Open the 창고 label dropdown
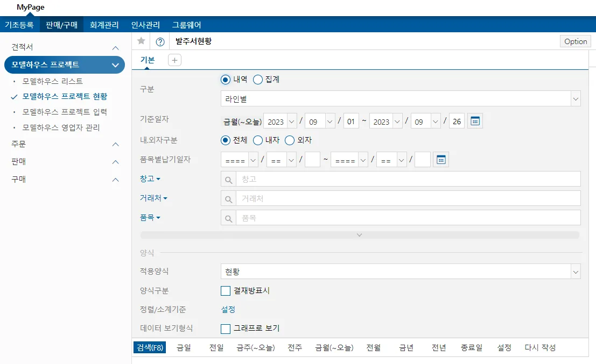 [x=150, y=179]
